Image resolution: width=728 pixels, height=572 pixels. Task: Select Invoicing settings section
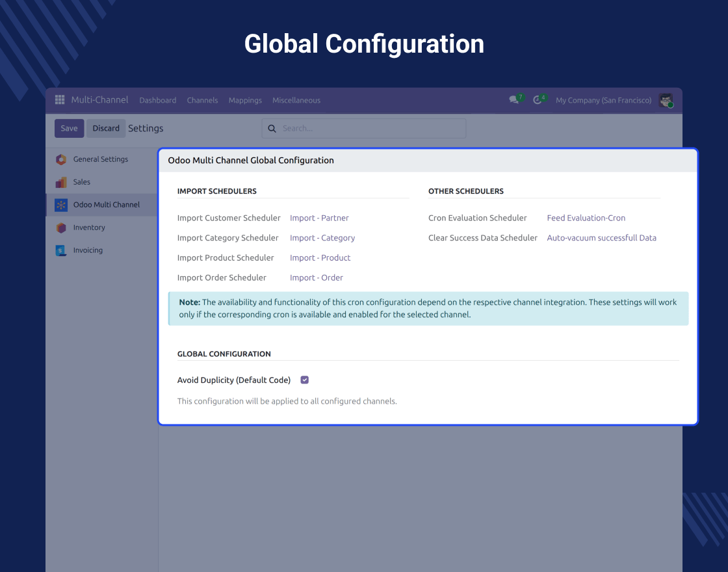click(x=102, y=250)
